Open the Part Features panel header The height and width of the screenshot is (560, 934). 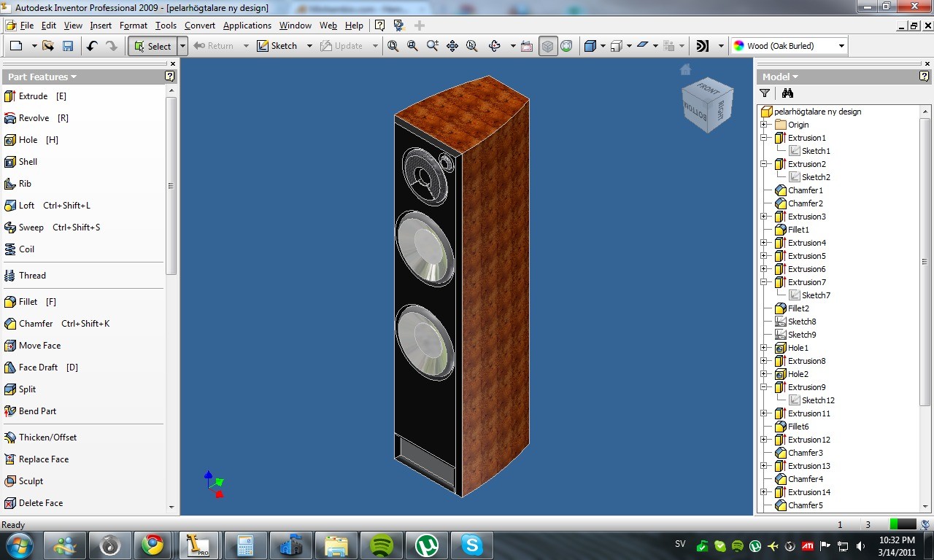click(42, 77)
